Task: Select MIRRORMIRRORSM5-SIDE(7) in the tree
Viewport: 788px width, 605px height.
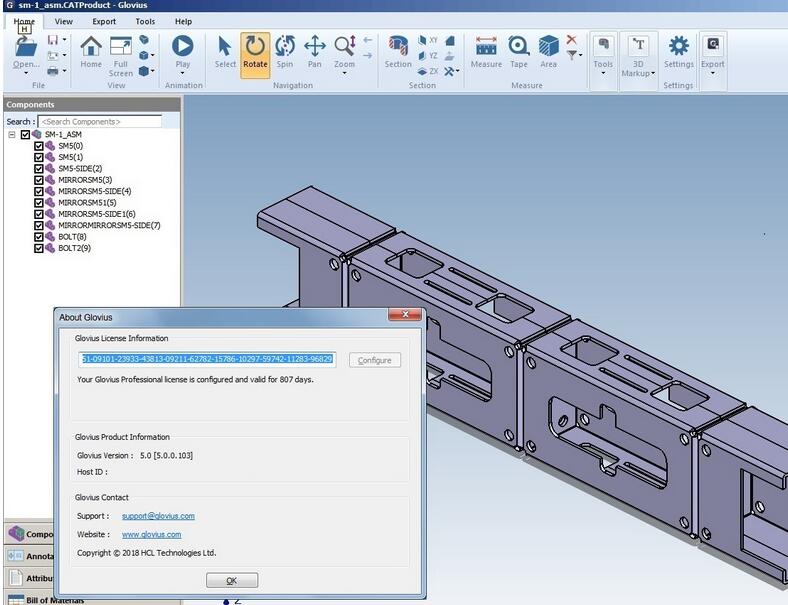Action: point(110,226)
